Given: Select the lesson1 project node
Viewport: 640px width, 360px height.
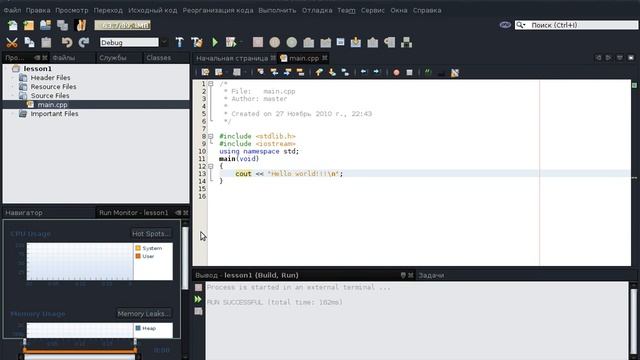Looking at the screenshot, I should [x=38, y=69].
